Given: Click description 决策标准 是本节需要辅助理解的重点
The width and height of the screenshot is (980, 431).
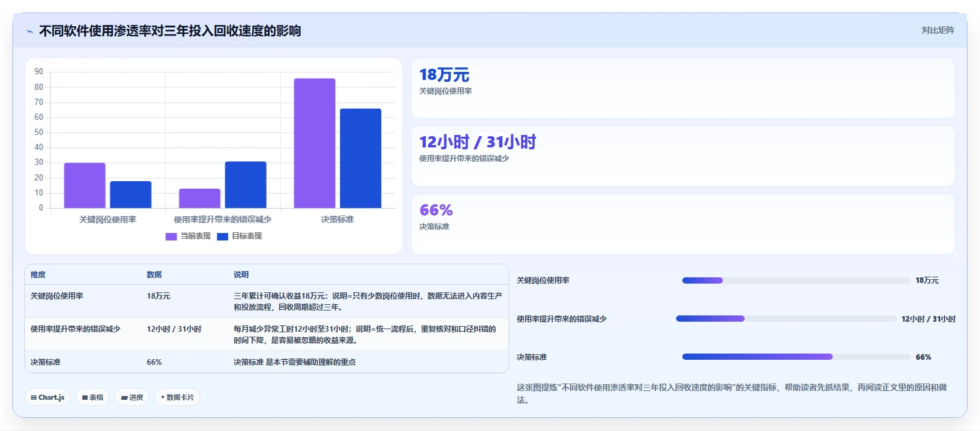Looking at the screenshot, I should 295,362.
